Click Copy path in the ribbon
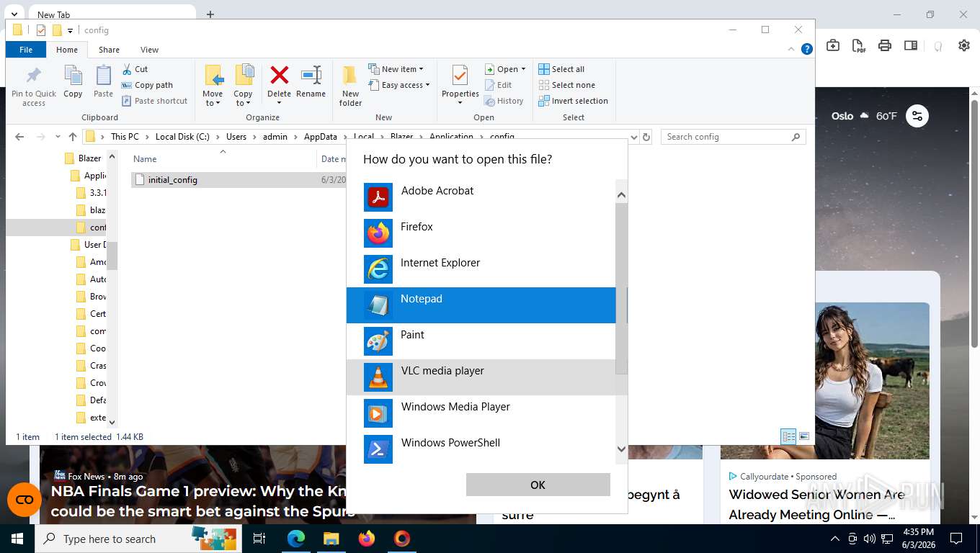 coord(148,85)
